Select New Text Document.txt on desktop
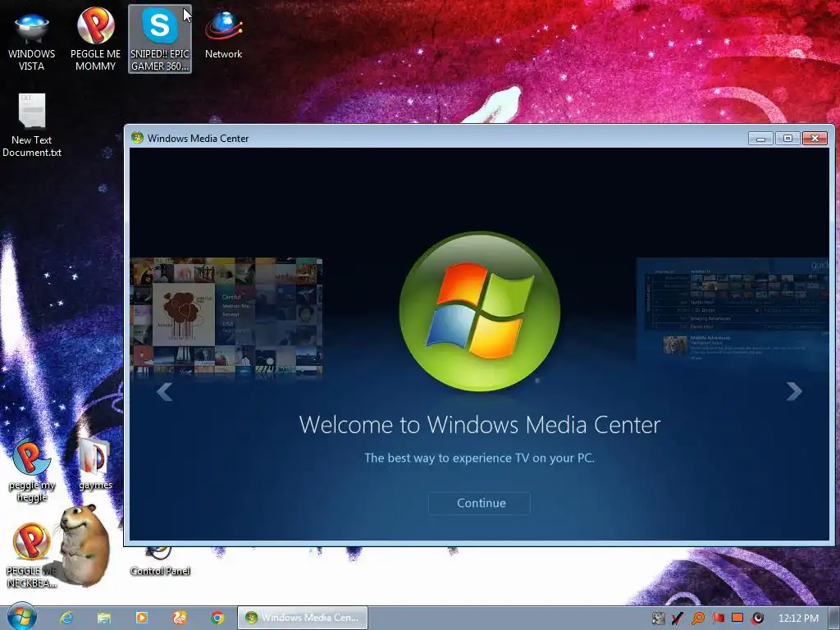This screenshot has width=840, height=630. (x=32, y=126)
